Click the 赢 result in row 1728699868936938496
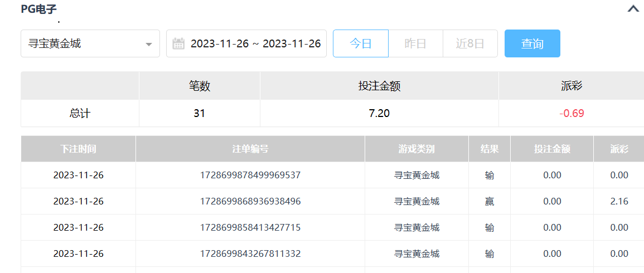 [490, 202]
